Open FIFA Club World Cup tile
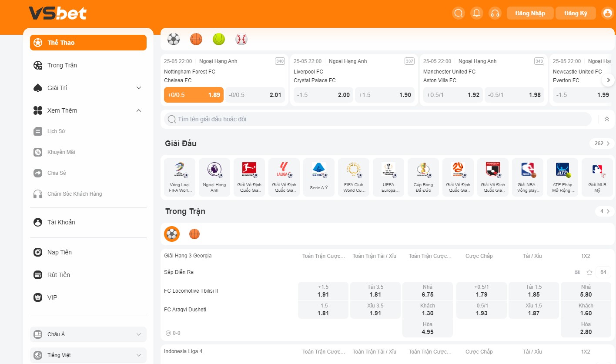Viewport: 616px width, 364px height. 354,177
